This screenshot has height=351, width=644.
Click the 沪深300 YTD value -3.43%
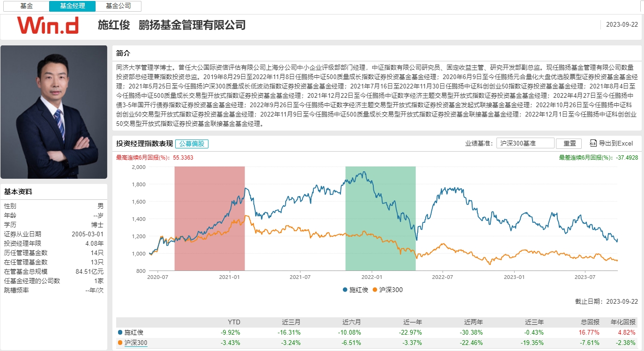pos(230,343)
